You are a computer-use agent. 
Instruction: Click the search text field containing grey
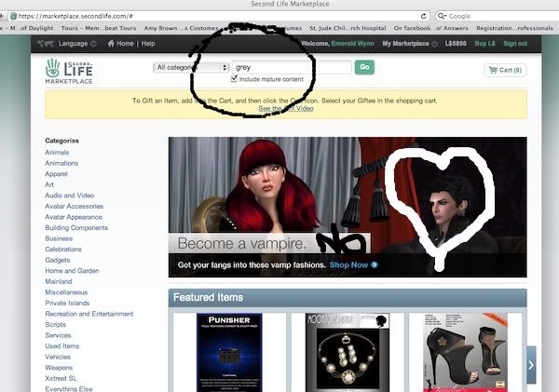tap(292, 67)
